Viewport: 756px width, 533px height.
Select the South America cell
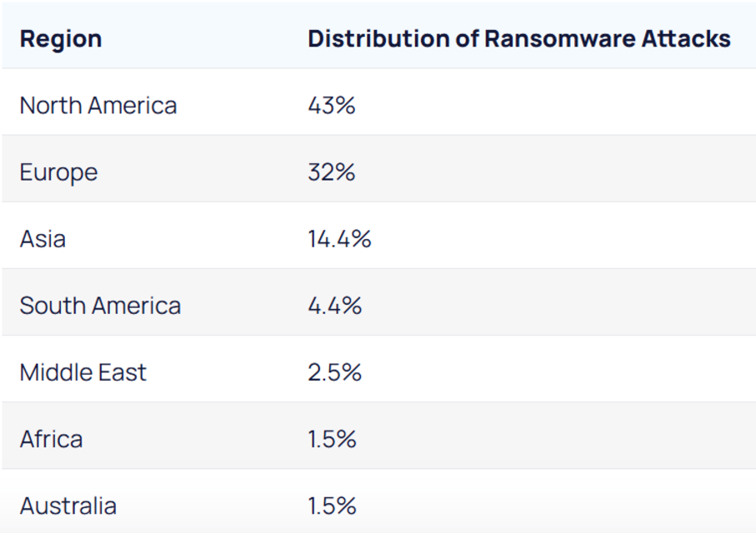(x=100, y=306)
